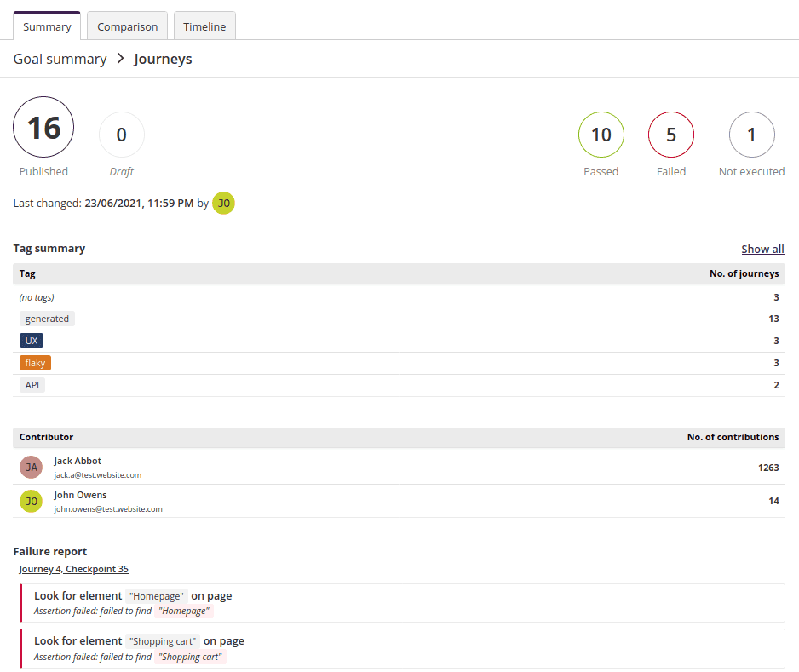Click the JO avatar next to last changed date

(223, 204)
